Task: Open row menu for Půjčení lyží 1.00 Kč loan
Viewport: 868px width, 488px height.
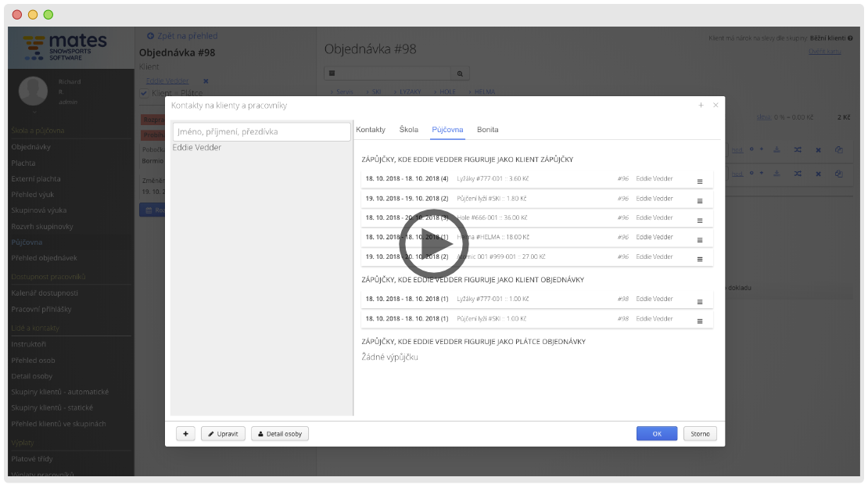Action: [x=700, y=321]
